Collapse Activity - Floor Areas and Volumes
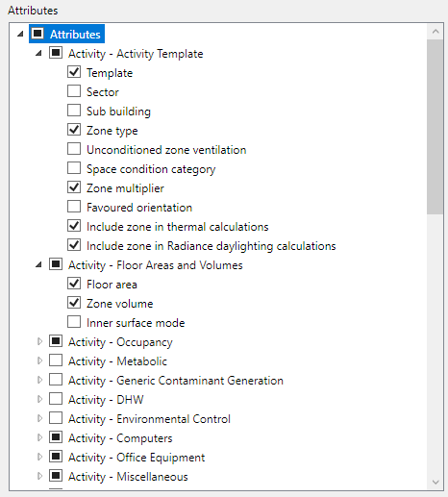 click(x=38, y=265)
